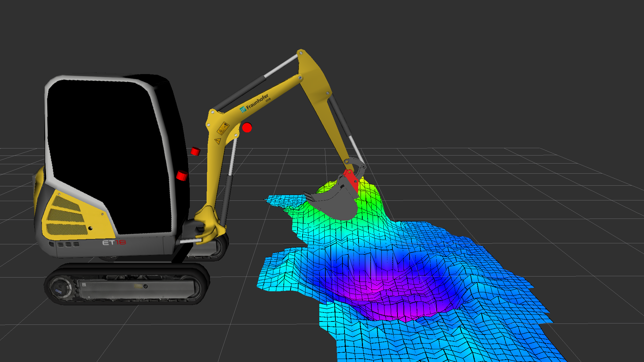The height and width of the screenshot is (362, 644).
Task: Click the ET18 model label
Action: [114, 242]
